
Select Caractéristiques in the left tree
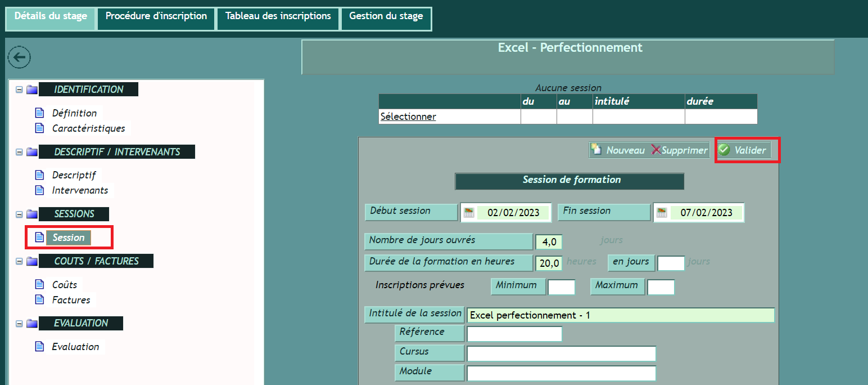(x=88, y=128)
